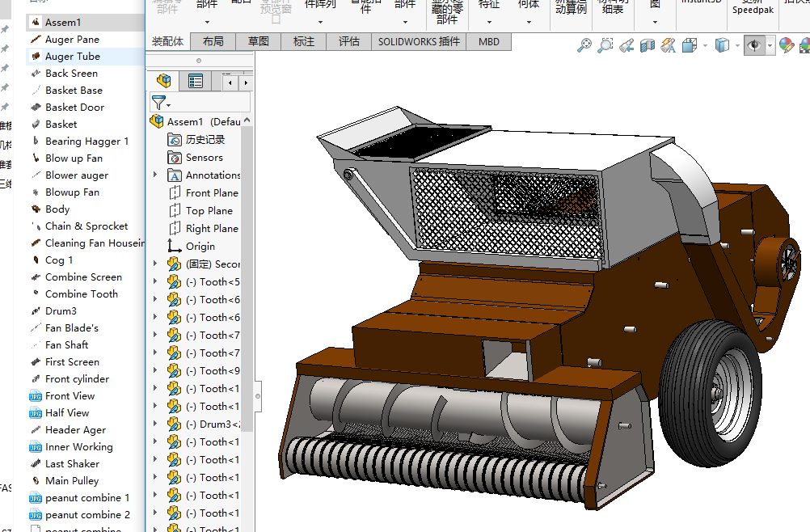Click the tree filter funnel icon
This screenshot has height=532, width=810.
[x=158, y=103]
